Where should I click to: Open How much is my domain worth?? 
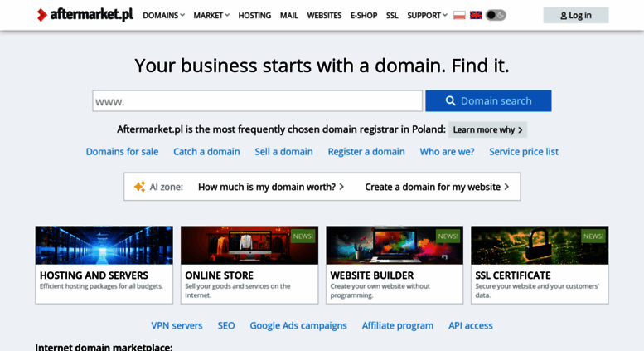tap(271, 187)
